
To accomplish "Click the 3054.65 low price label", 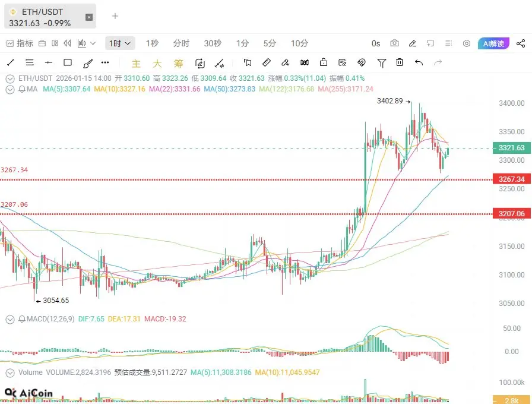I will tap(56, 301).
